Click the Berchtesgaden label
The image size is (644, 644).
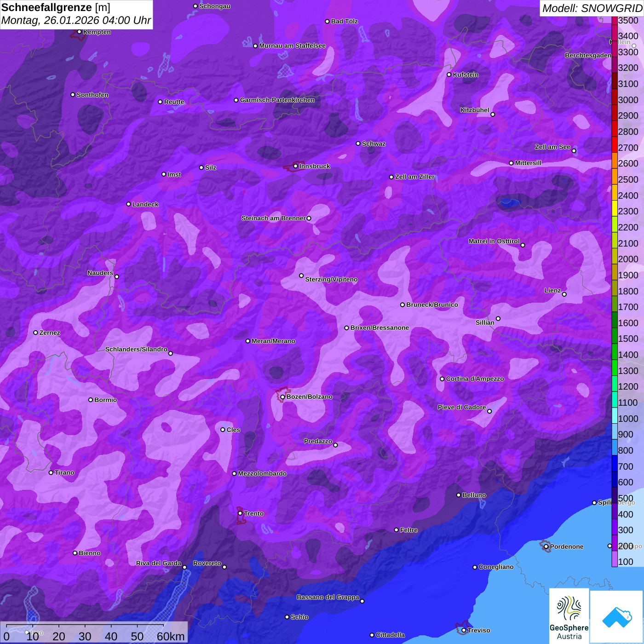pos(588,55)
